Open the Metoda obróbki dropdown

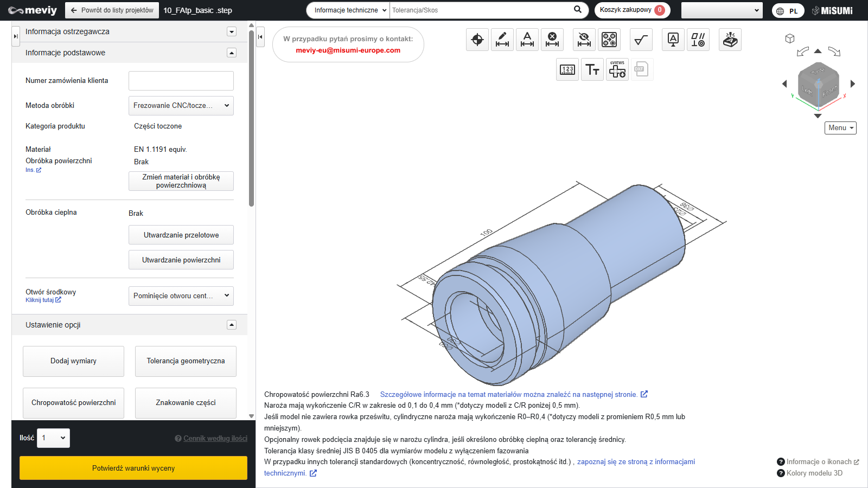click(181, 106)
